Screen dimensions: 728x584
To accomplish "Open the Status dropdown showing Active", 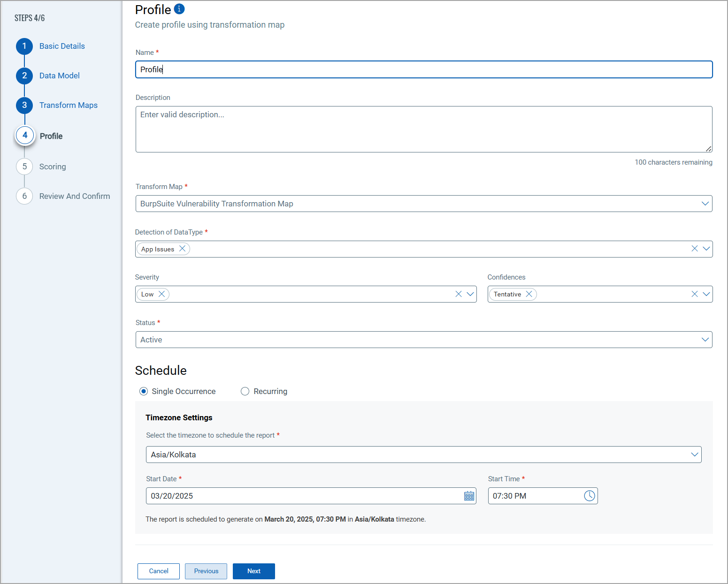I will pos(705,340).
